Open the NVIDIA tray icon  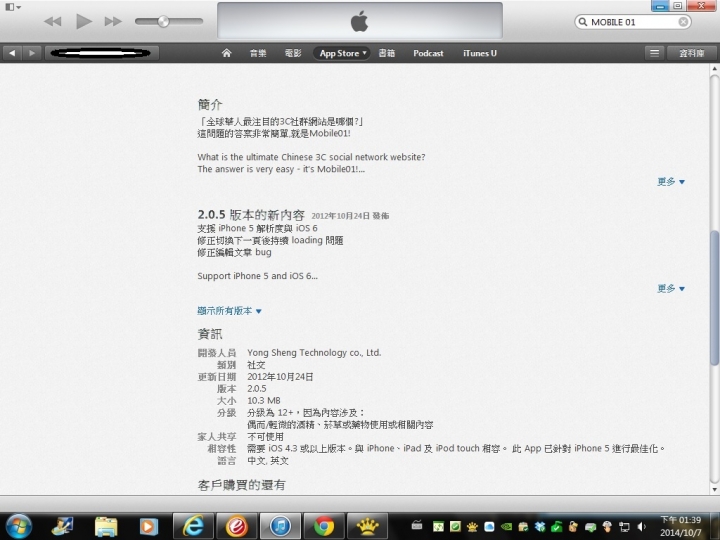506,527
